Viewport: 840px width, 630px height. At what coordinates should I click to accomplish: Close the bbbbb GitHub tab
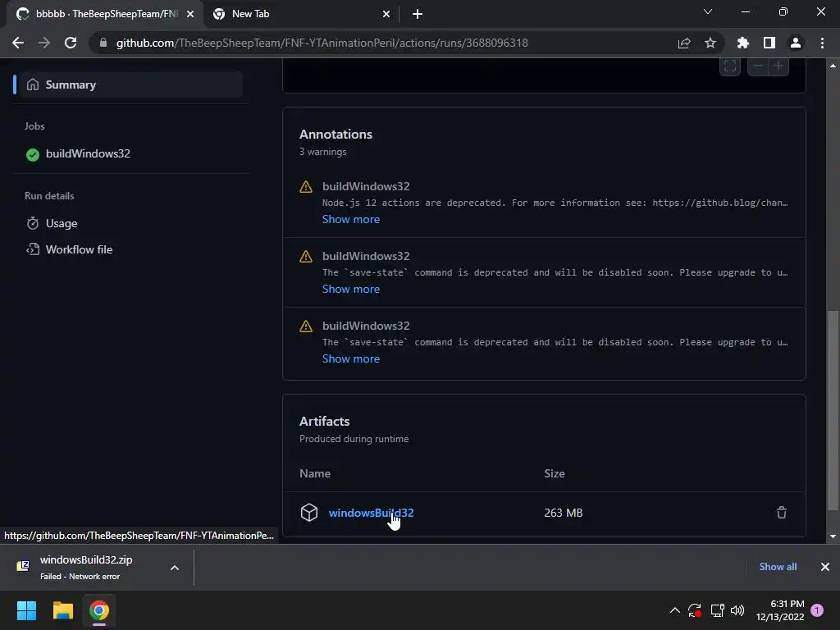click(190, 14)
